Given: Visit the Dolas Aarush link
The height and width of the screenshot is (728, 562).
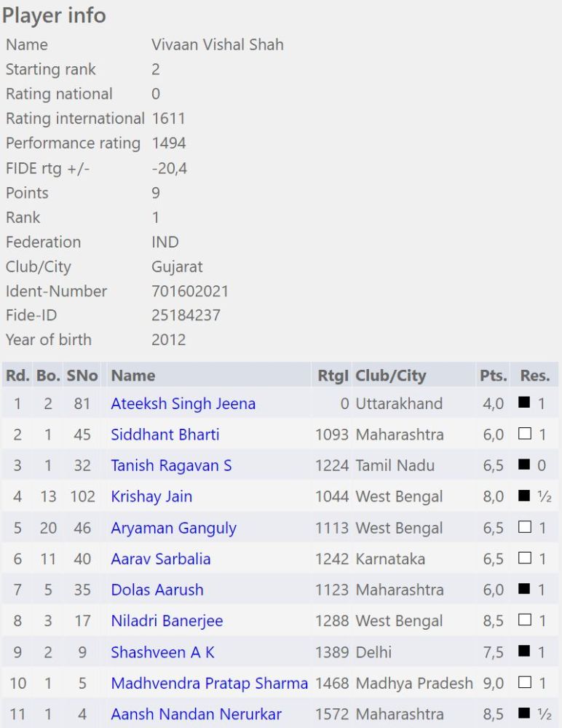Looking at the screenshot, I should click(x=157, y=590).
